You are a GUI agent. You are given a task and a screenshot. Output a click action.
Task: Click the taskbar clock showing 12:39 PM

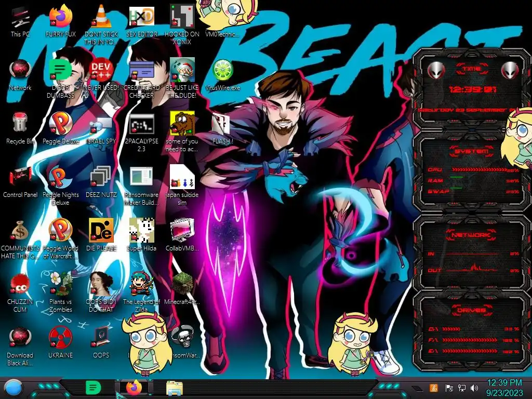coord(504,388)
